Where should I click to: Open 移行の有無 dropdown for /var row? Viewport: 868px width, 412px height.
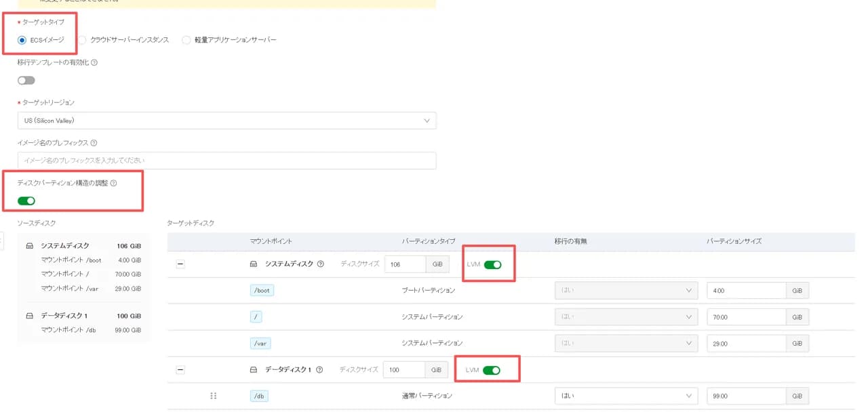[626, 344]
